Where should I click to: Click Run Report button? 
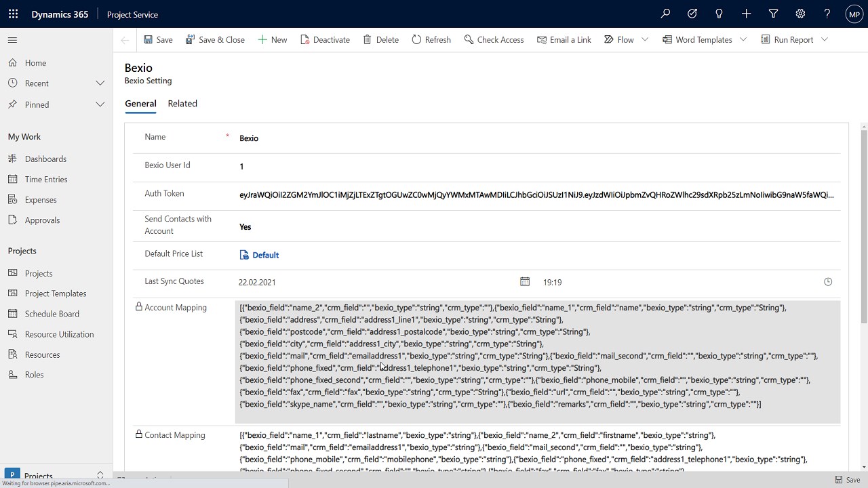787,40
